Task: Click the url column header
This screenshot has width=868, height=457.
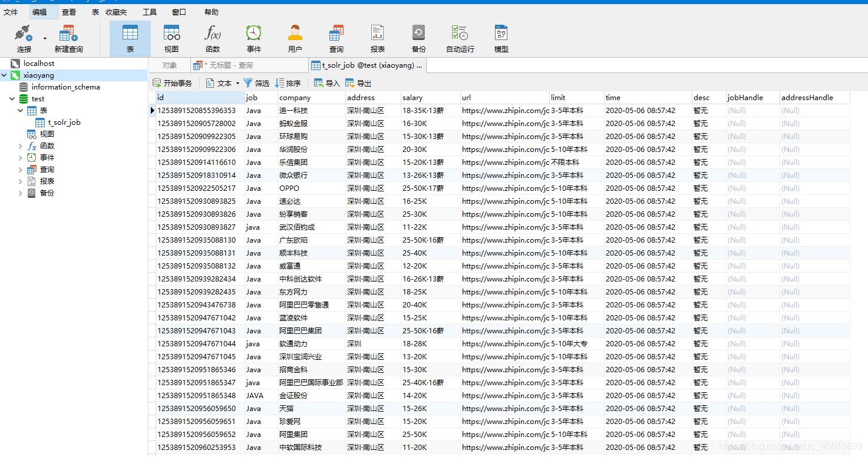Action: (504, 97)
